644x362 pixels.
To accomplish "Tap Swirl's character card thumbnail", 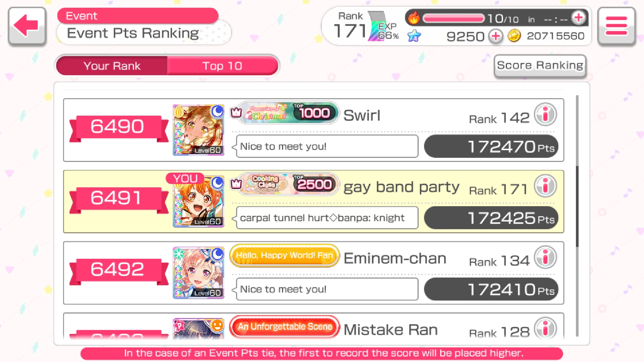I will [x=199, y=130].
